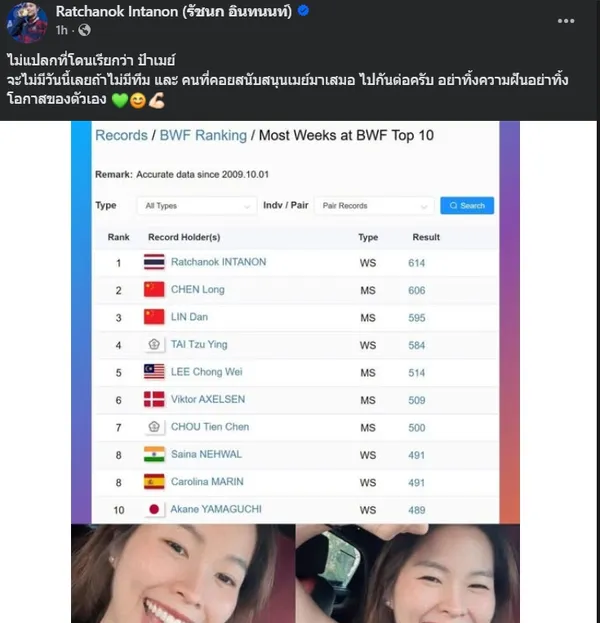Screen dimensions: 600x623
Task: Click Ratchanok Intanon's profile picture
Action: click(27, 21)
